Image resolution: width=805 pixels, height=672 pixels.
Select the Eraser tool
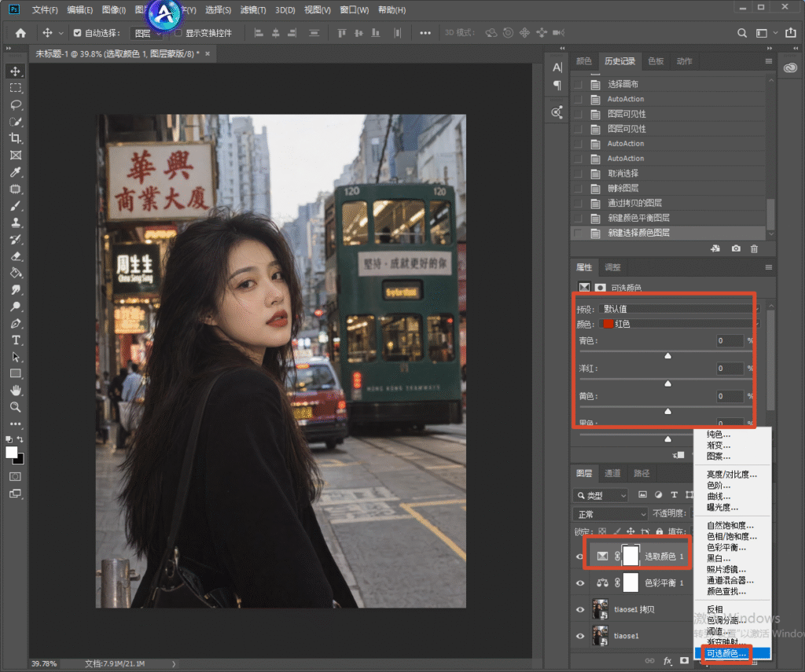tap(16, 256)
